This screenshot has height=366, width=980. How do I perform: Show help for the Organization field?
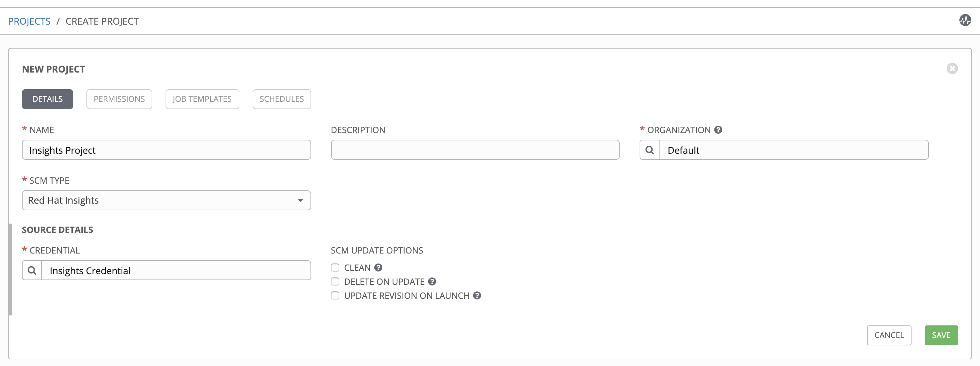pos(718,130)
